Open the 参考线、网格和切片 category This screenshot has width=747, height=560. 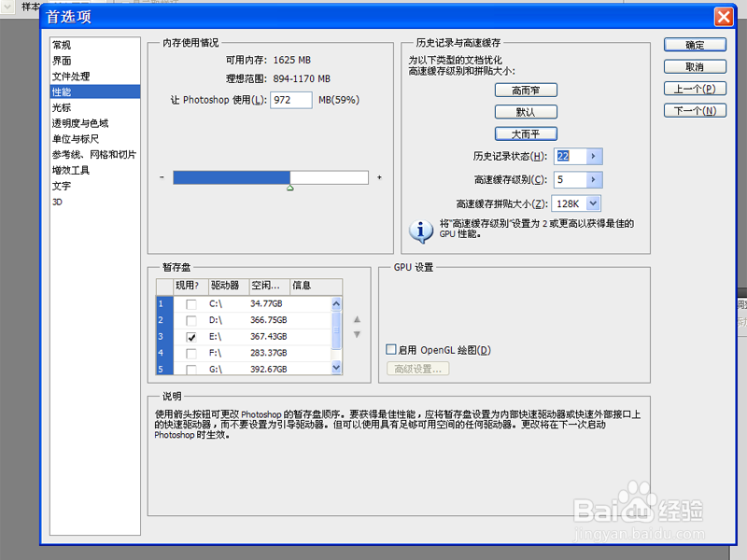point(95,155)
